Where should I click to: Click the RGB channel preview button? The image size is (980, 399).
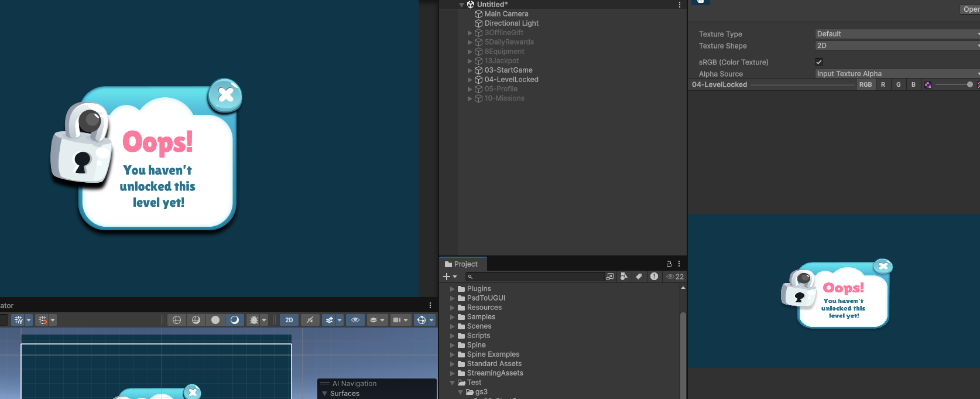click(865, 85)
